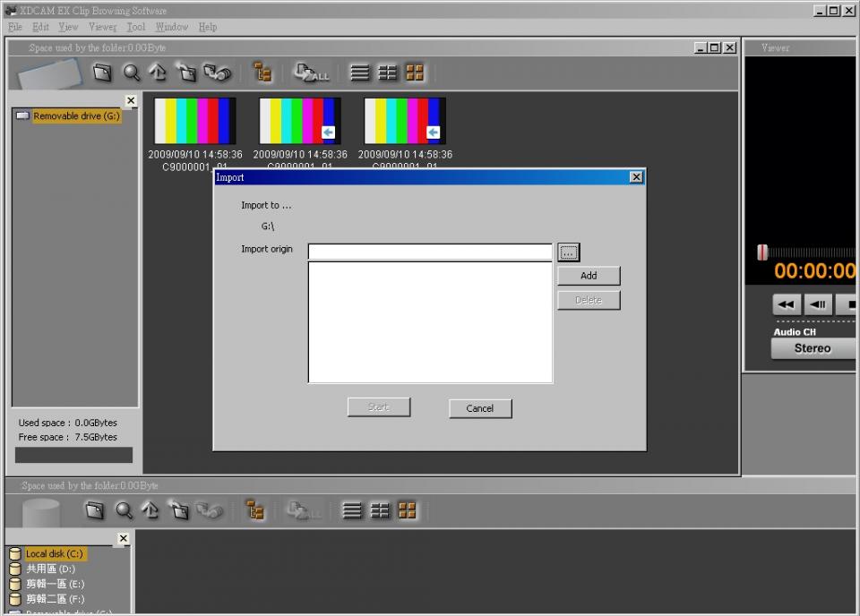This screenshot has height=616, width=860.
Task: Open the Tool menu
Action: pyautogui.click(x=136, y=27)
